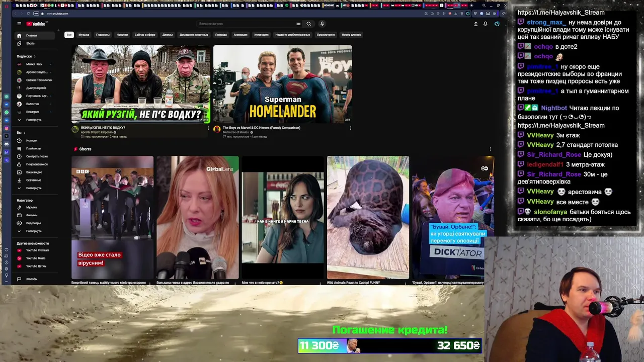The height and width of the screenshot is (362, 644).
Task: Open the Superman Homelander video thumbnail
Action: 283,84
